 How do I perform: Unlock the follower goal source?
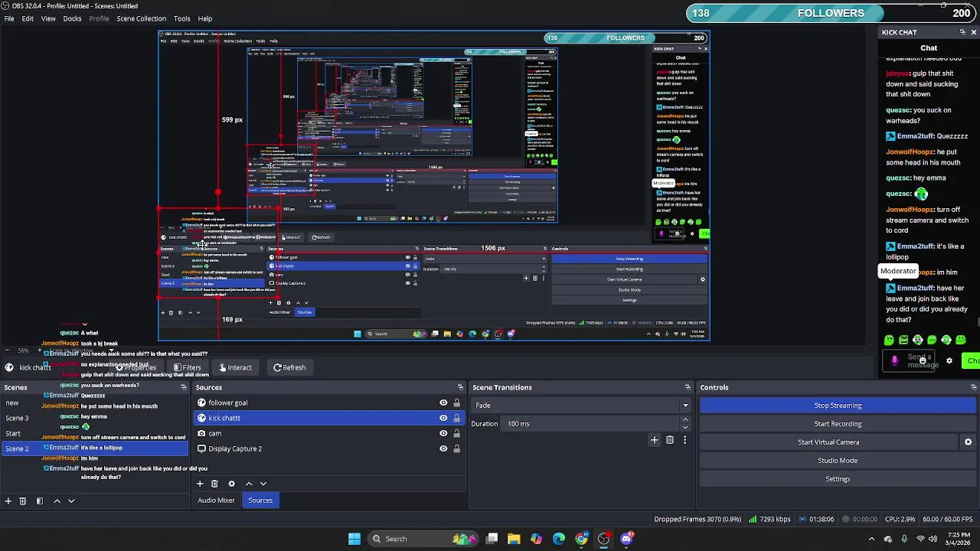[456, 403]
